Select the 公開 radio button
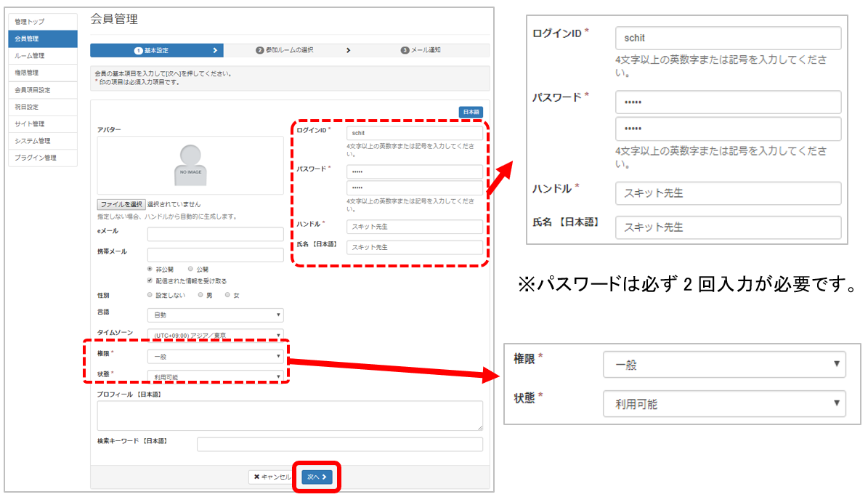The image size is (868, 497). pos(190,269)
